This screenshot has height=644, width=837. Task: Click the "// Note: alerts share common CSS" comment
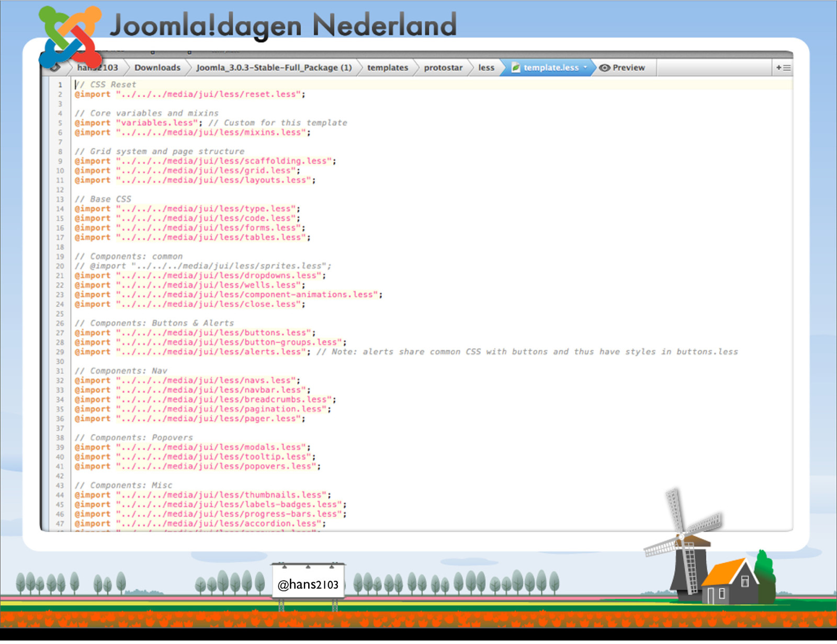[x=527, y=352]
